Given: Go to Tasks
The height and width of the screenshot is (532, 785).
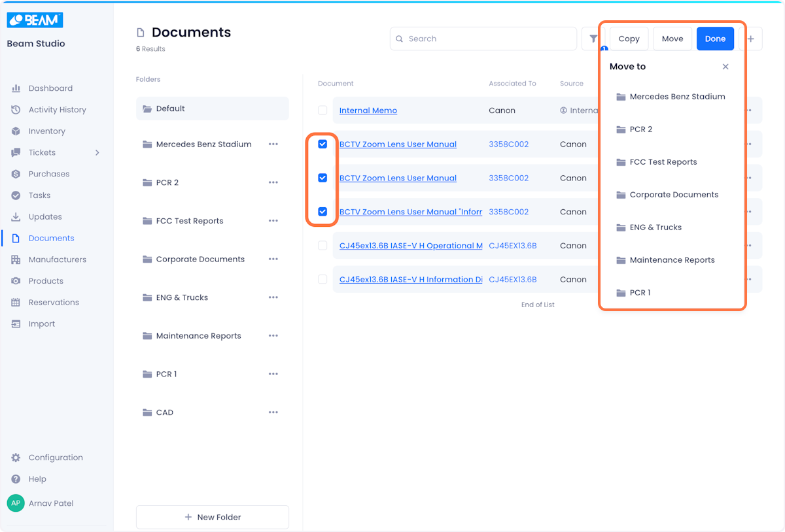Looking at the screenshot, I should tap(39, 195).
